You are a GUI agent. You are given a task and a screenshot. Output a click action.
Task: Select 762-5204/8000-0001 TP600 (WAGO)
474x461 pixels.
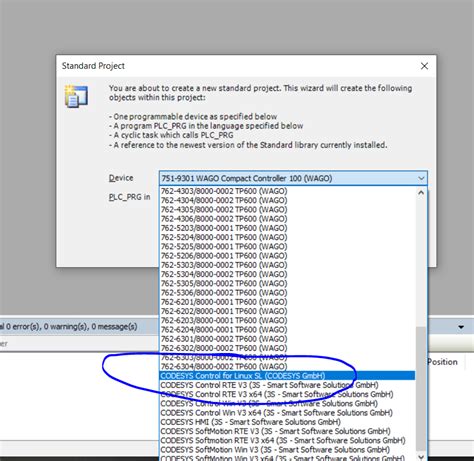pyautogui.click(x=287, y=237)
